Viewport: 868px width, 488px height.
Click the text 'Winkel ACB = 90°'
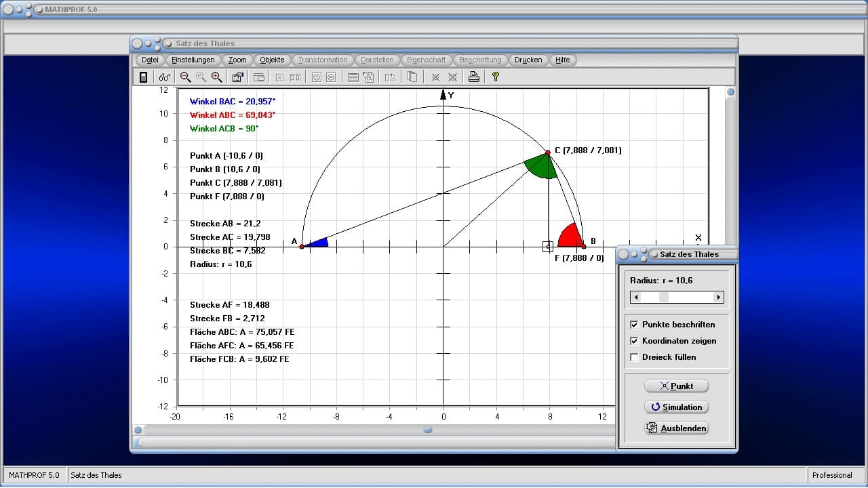pos(224,129)
